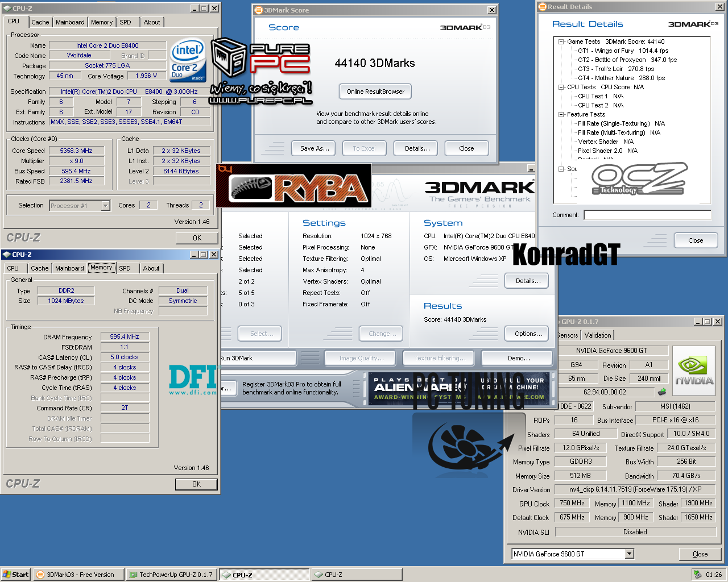The height and width of the screenshot is (582, 728).
Task: Click the Run 3DMark button
Action: click(x=258, y=358)
